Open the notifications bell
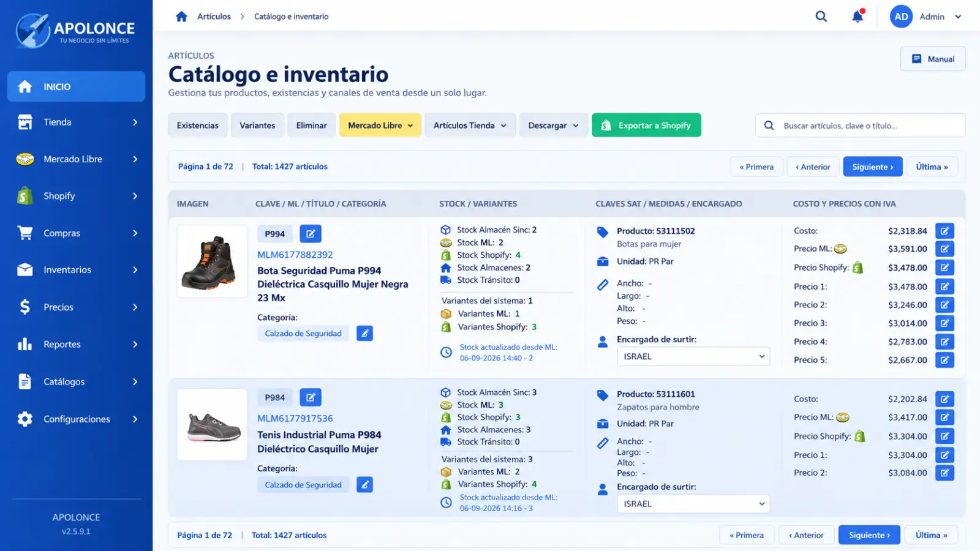Image resolution: width=980 pixels, height=551 pixels. 858,17
